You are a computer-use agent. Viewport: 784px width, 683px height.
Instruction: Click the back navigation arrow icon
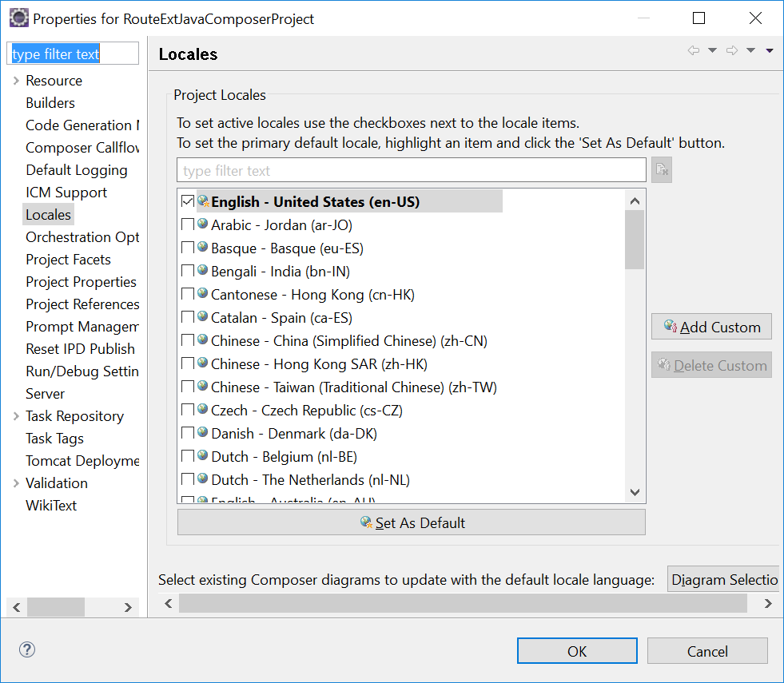[x=693, y=51]
